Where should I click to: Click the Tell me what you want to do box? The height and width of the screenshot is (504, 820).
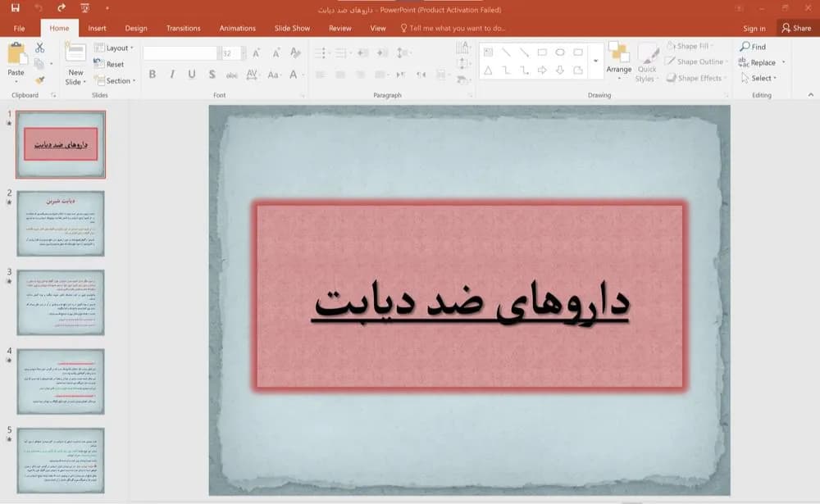[x=453, y=28]
